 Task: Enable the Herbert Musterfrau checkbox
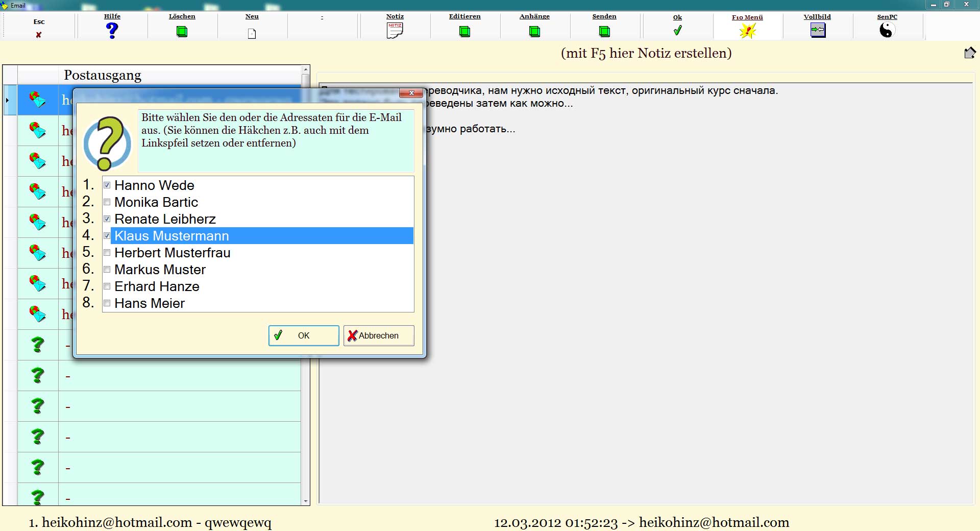(107, 253)
